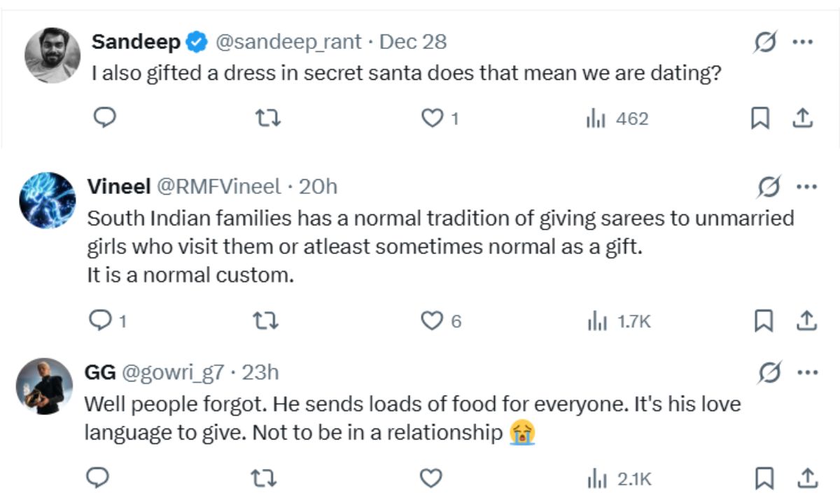Image resolution: width=840 pixels, height=504 pixels.
Task: Open more options on Vineel's tweet
Action: [x=806, y=187]
